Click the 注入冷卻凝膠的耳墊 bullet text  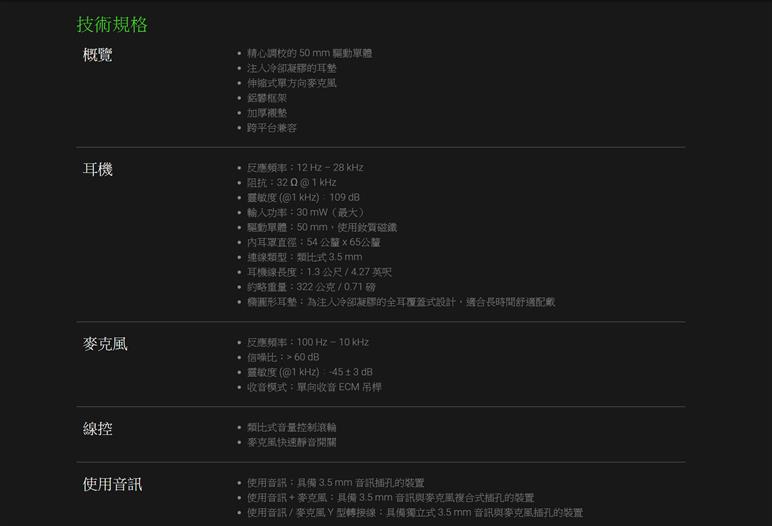(x=291, y=68)
